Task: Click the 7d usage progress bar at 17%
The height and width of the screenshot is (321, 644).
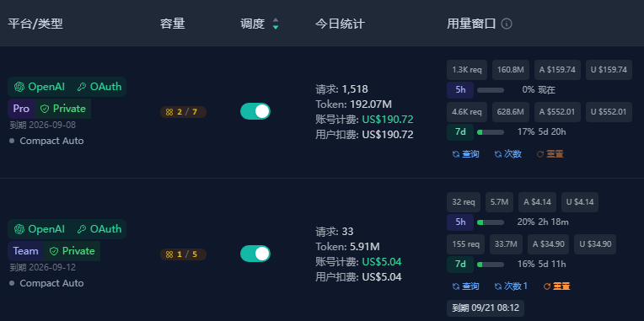Action: pos(491,132)
